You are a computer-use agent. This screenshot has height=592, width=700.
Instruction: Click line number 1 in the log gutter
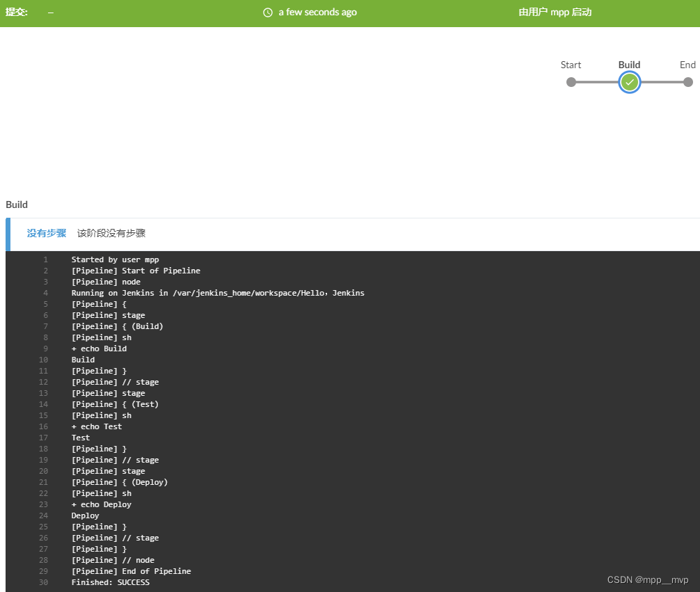pyautogui.click(x=45, y=259)
